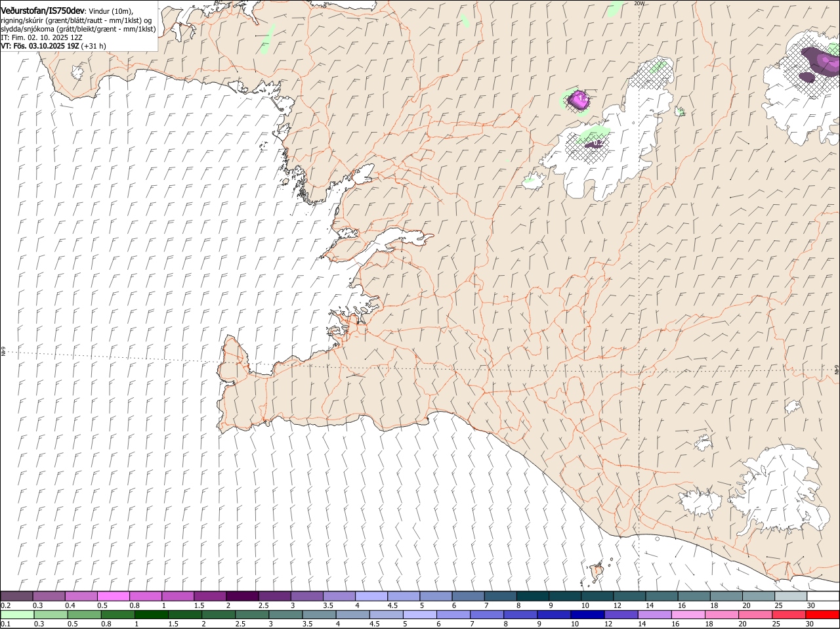Click the snow scale label 2.5
840x629 pixels.
[263, 605]
